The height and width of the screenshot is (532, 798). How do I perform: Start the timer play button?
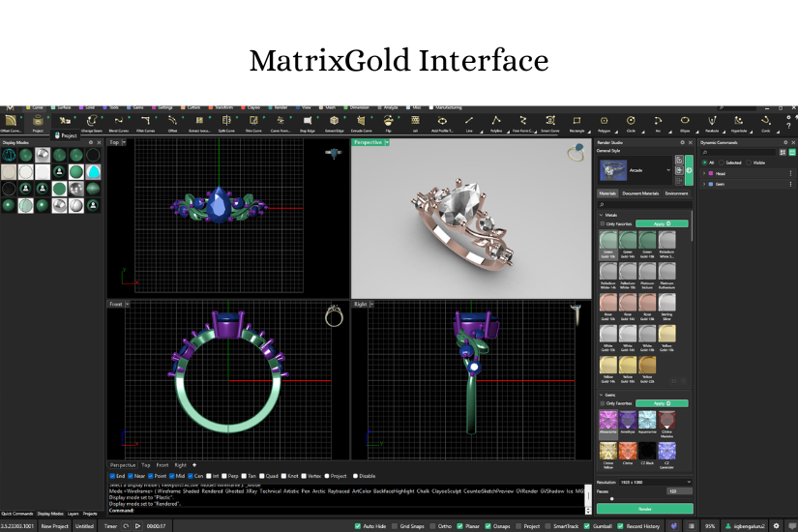coord(137,526)
